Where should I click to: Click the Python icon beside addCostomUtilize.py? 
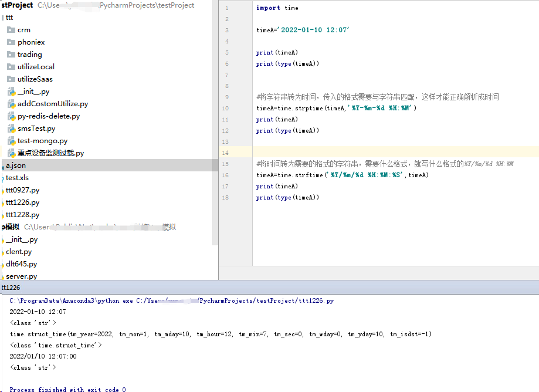click(x=11, y=104)
